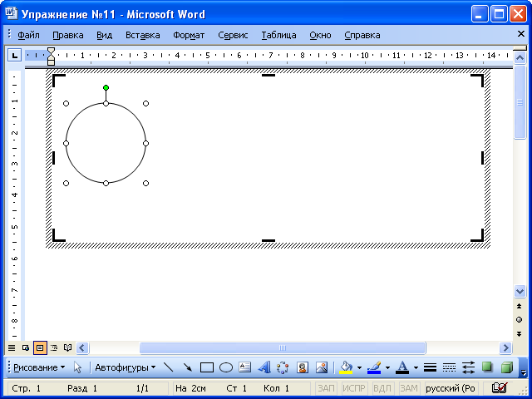Click vertical scrollbar up arrow
The height and width of the screenshot is (399, 532).
tap(520, 57)
